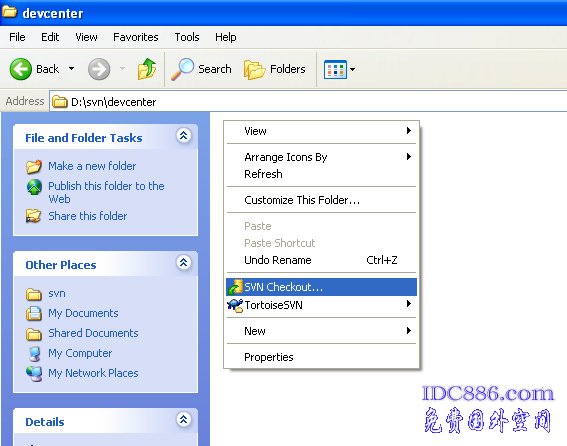
Task: Click the TortoiseSVN turtle icon
Action: 235,305
